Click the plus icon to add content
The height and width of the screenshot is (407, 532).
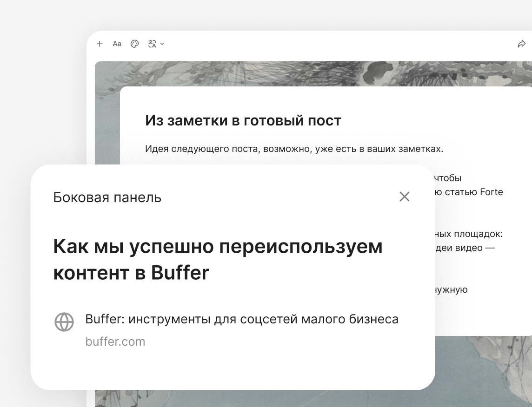click(x=100, y=44)
